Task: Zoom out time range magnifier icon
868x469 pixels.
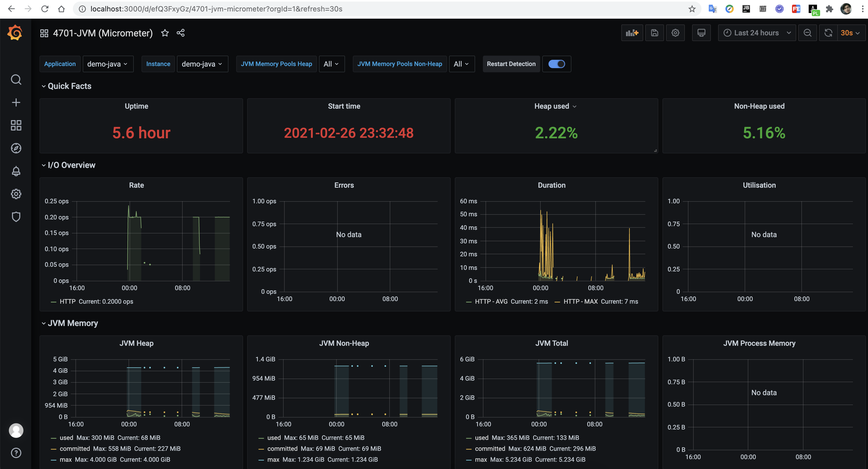Action: (807, 33)
